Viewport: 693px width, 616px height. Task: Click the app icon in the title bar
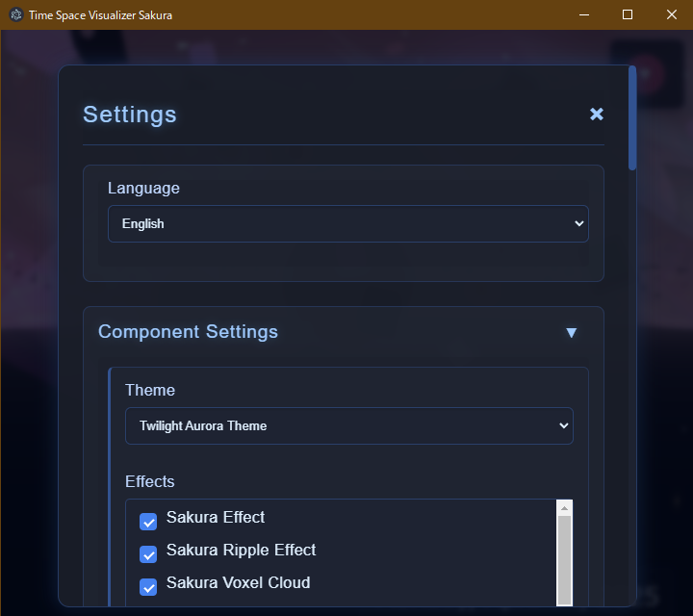click(x=15, y=15)
